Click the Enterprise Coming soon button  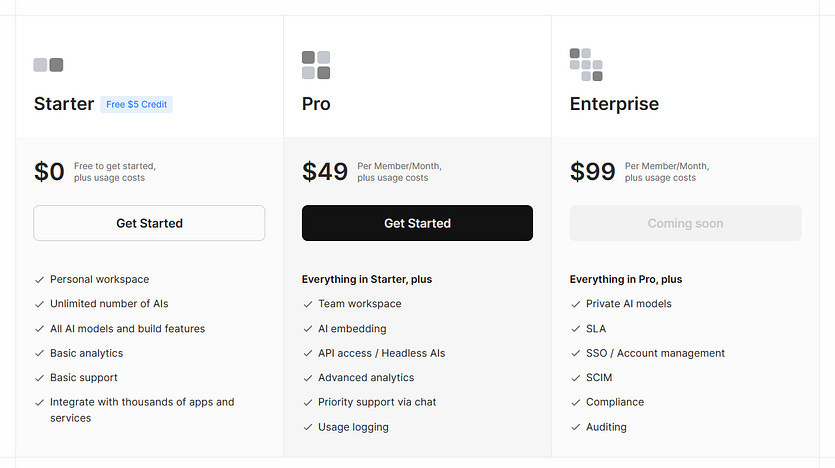pyautogui.click(x=685, y=223)
